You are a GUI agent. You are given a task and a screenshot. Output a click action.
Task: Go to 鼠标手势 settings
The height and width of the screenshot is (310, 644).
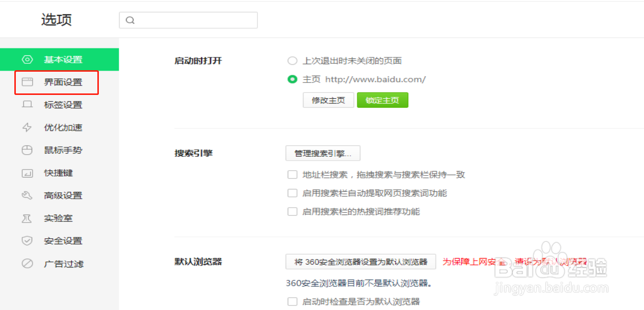[x=59, y=150]
